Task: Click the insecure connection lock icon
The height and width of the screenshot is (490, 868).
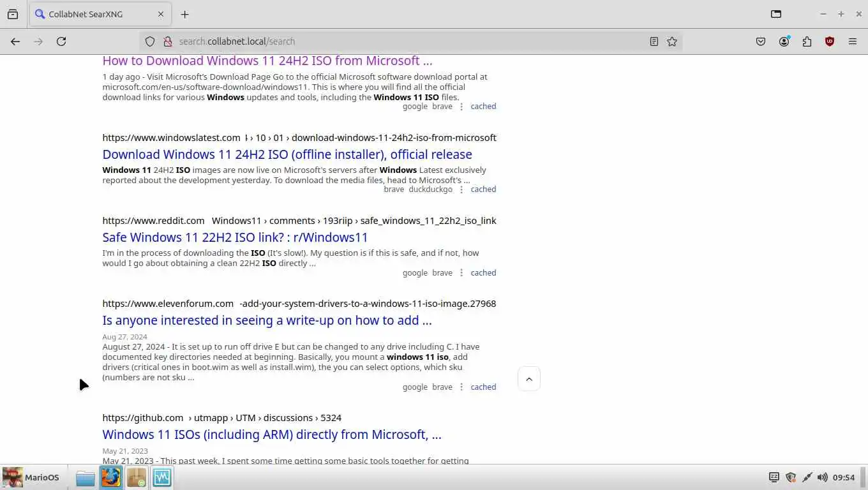Action: pyautogui.click(x=168, y=41)
